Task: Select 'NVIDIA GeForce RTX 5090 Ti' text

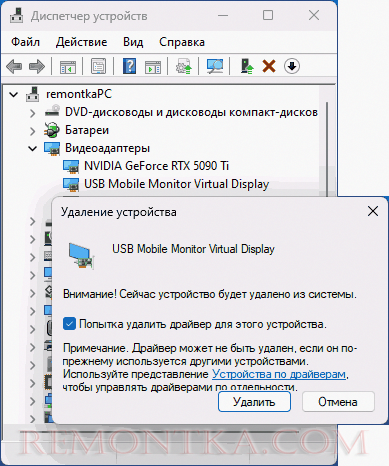Action: pos(156,166)
